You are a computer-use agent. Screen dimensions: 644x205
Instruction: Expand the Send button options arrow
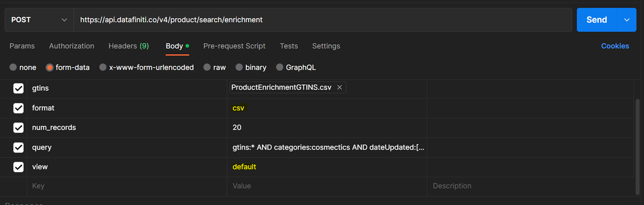point(627,20)
